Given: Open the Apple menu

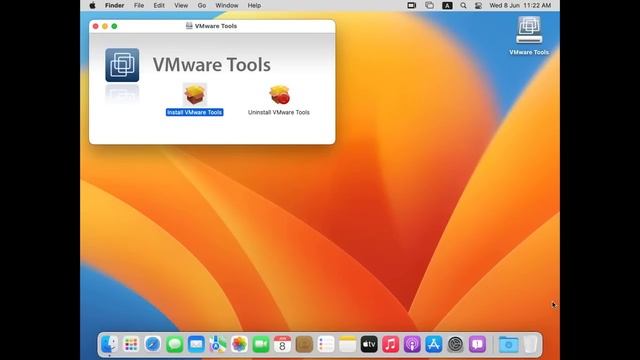Looking at the screenshot, I should [93, 5].
